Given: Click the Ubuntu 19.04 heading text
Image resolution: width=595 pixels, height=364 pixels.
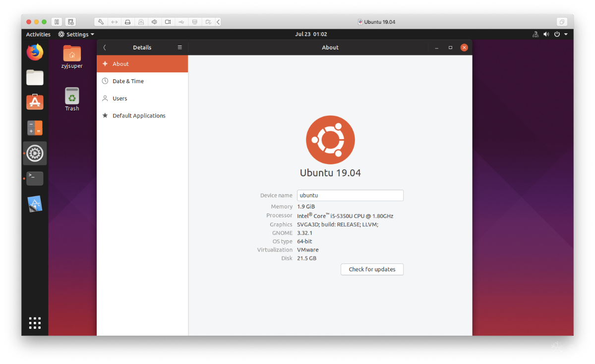Looking at the screenshot, I should 330,173.
